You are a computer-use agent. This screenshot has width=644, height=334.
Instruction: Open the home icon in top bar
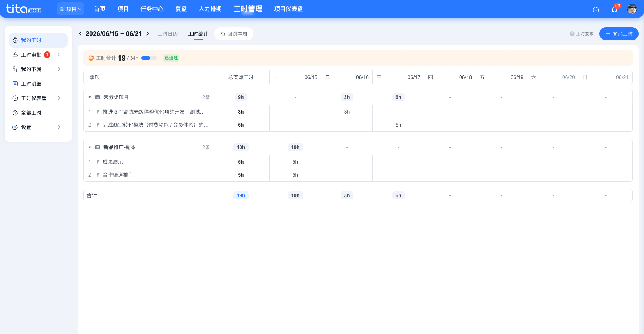pos(596,9)
